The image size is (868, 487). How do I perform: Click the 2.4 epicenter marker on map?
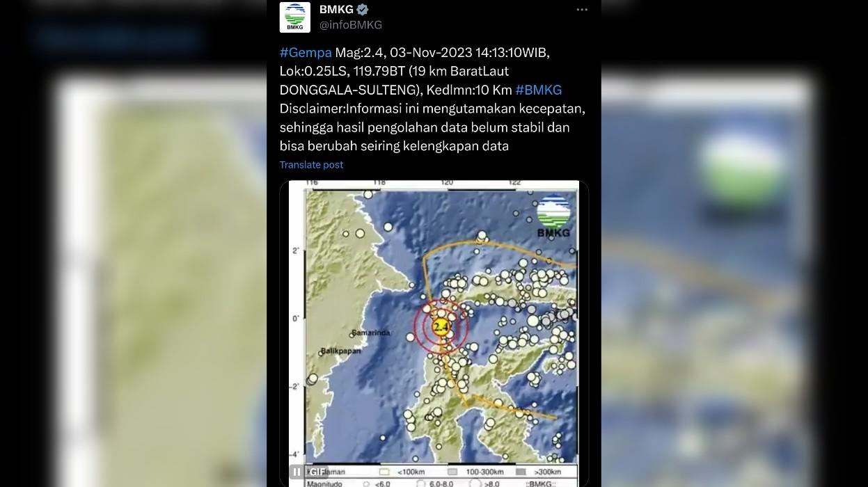(441, 326)
